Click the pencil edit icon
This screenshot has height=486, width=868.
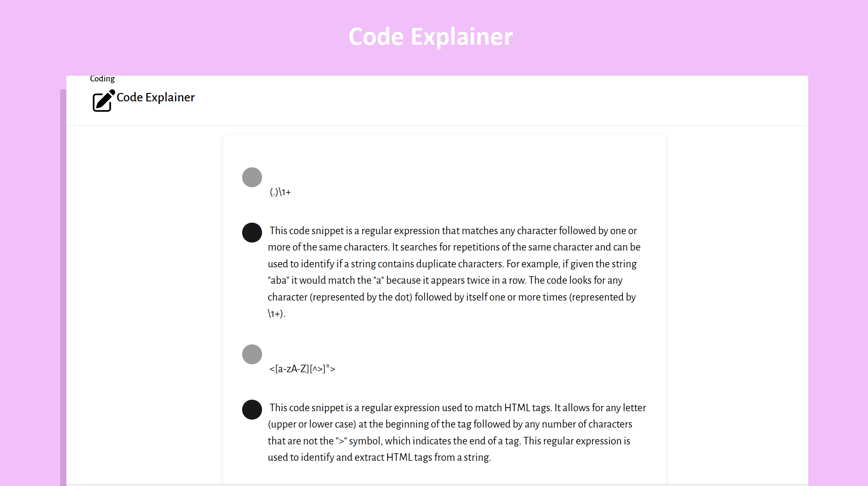pyautogui.click(x=103, y=100)
